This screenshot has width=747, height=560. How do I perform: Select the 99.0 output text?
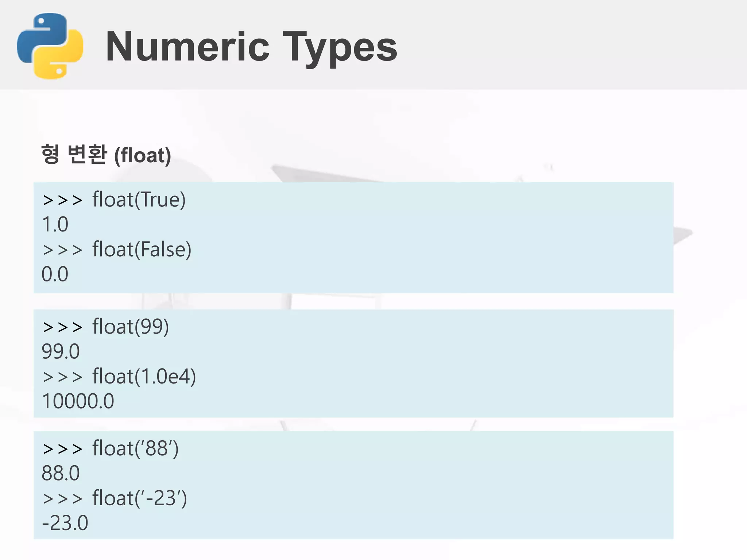click(61, 351)
